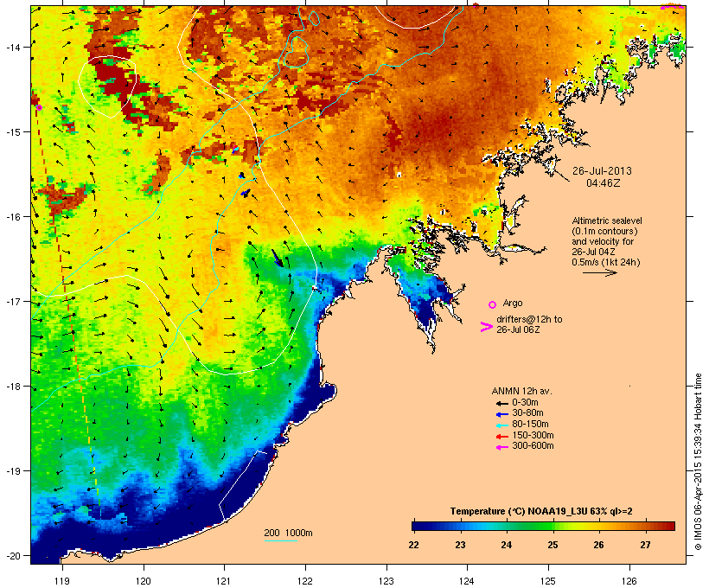Click the longitude label 120
This screenshot has width=709, height=588.
(x=144, y=581)
